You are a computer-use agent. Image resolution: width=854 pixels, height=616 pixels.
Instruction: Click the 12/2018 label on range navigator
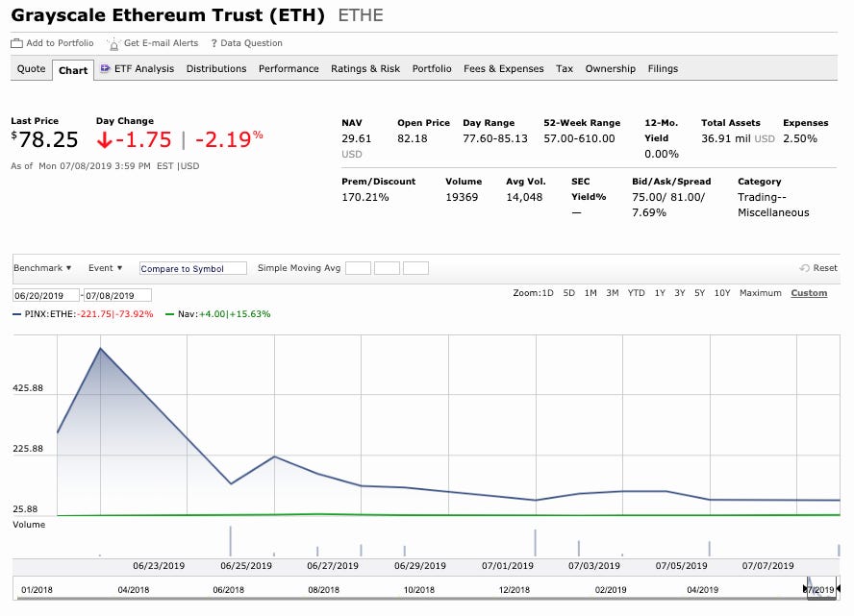515,590
